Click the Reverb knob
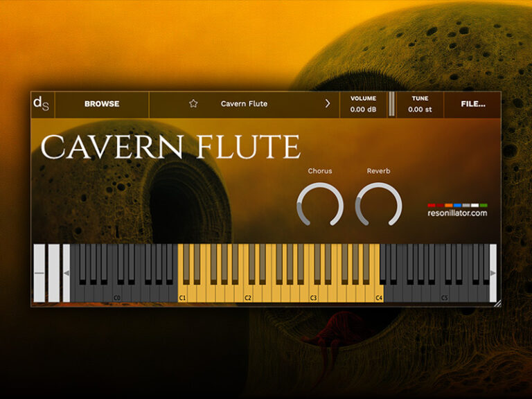This screenshot has width=532, height=399. click(x=378, y=204)
